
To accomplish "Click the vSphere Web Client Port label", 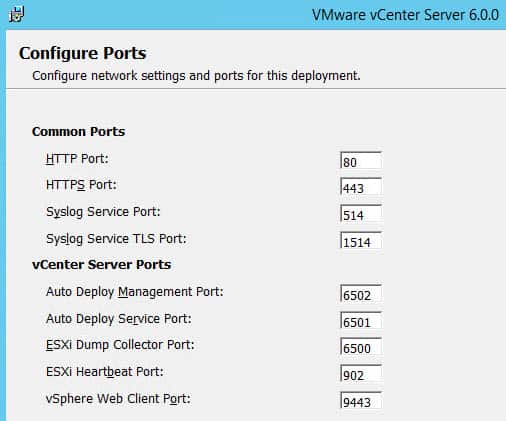I will [118, 399].
